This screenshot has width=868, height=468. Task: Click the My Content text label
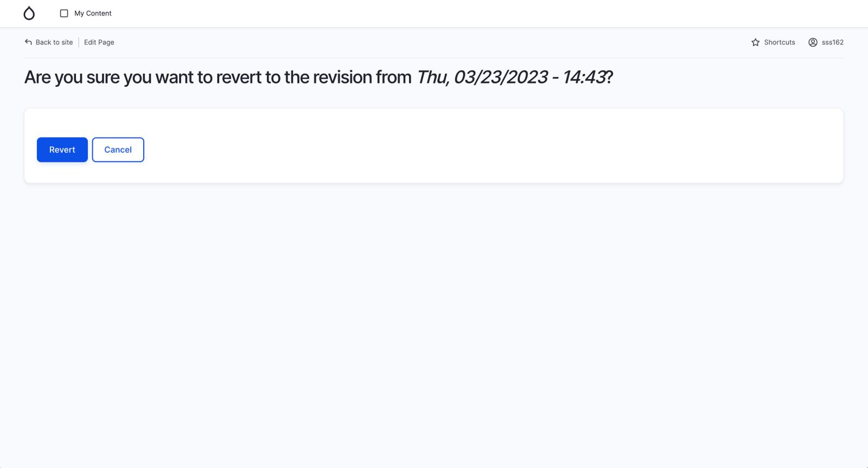93,14
